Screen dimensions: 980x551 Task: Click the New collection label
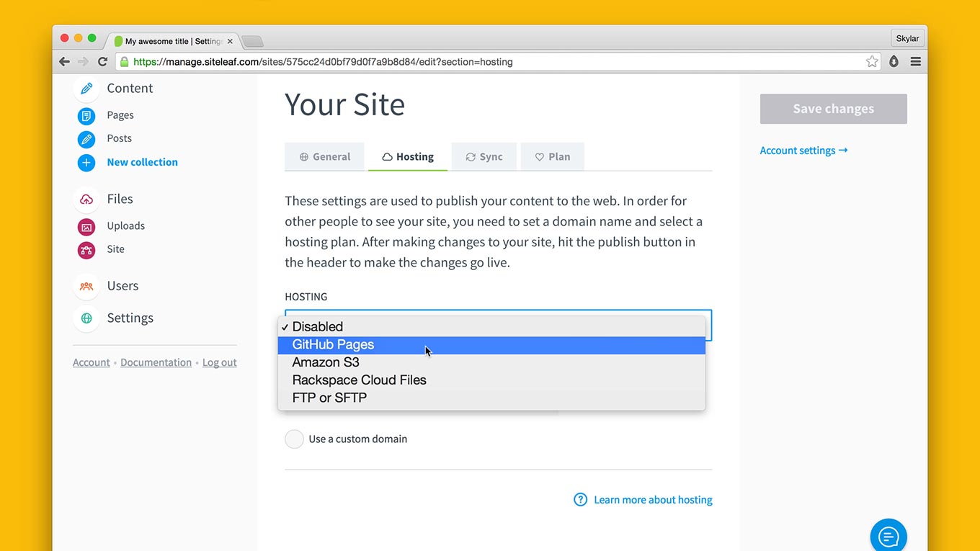pyautogui.click(x=143, y=162)
